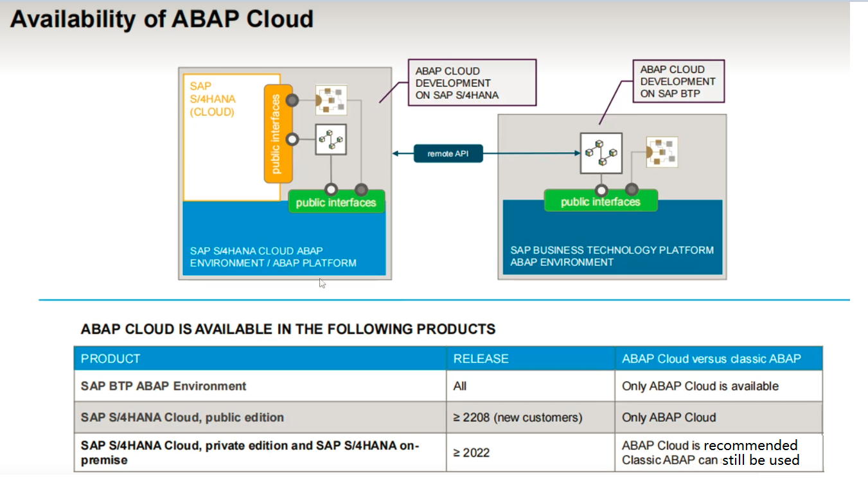Click the remote API arrow label
868x479 pixels.
[448, 153]
